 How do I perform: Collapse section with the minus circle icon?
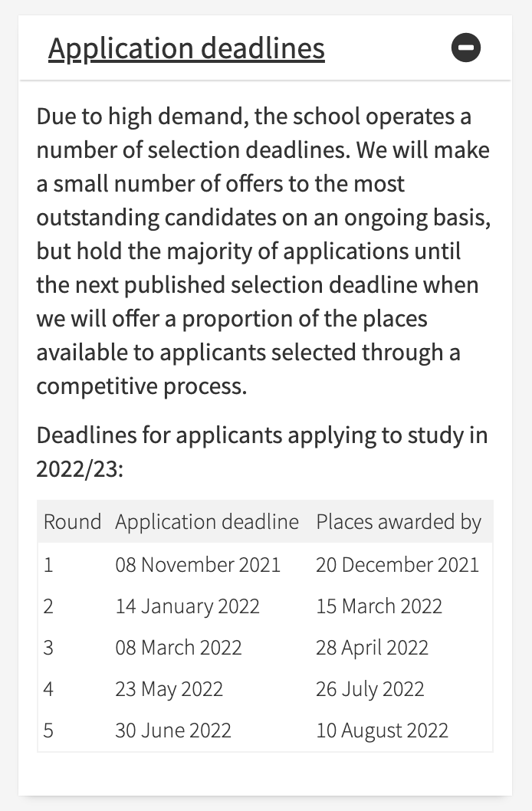pos(466,48)
